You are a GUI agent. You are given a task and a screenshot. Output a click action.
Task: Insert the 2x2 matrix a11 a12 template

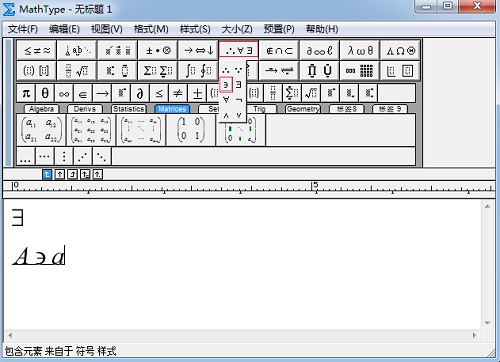41,130
